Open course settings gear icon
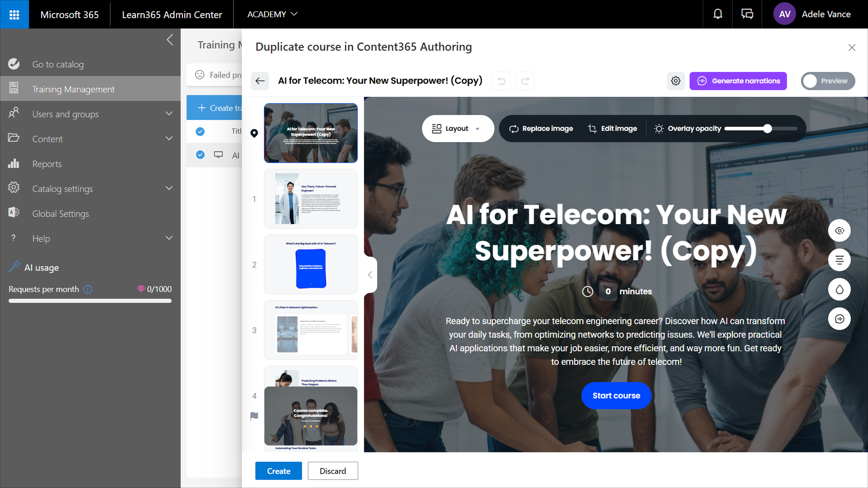Screen dimensions: 868x488 pos(676,81)
